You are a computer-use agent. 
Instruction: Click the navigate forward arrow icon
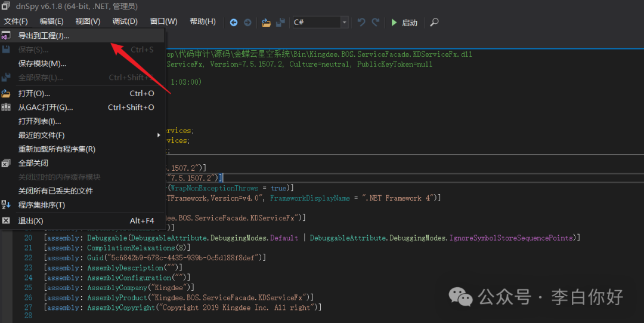pyautogui.click(x=247, y=22)
